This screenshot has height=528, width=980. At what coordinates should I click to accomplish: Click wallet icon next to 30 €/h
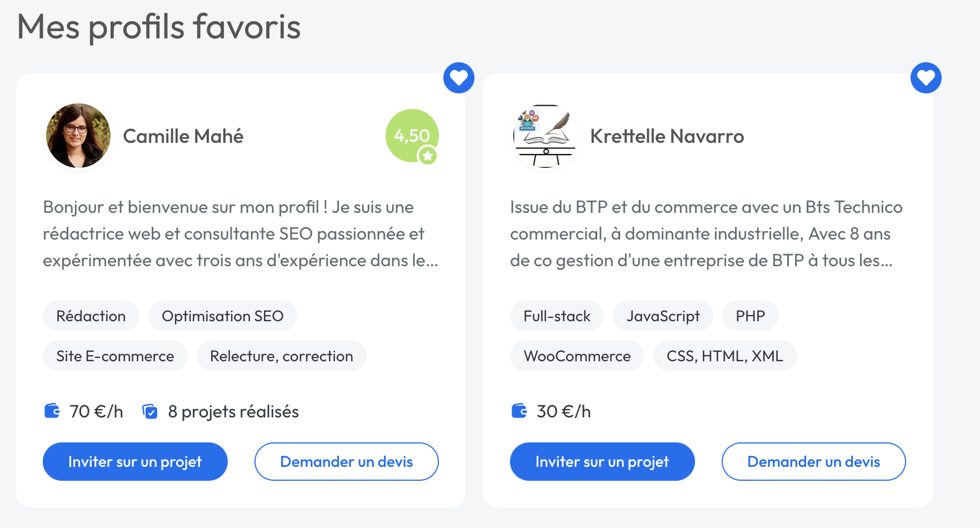click(519, 411)
